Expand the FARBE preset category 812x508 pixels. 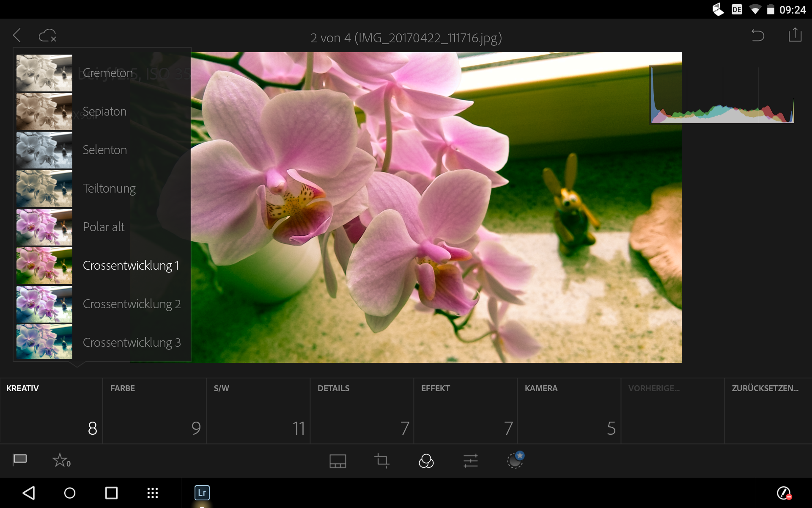[154, 411]
